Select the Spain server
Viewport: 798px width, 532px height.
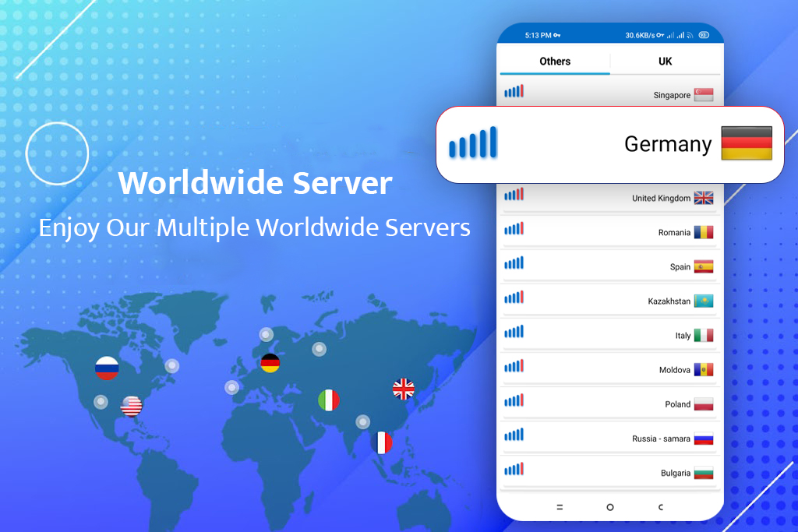609,266
